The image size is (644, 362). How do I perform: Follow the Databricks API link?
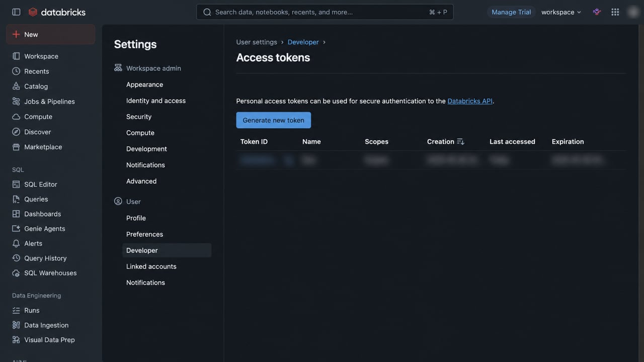[x=470, y=101]
